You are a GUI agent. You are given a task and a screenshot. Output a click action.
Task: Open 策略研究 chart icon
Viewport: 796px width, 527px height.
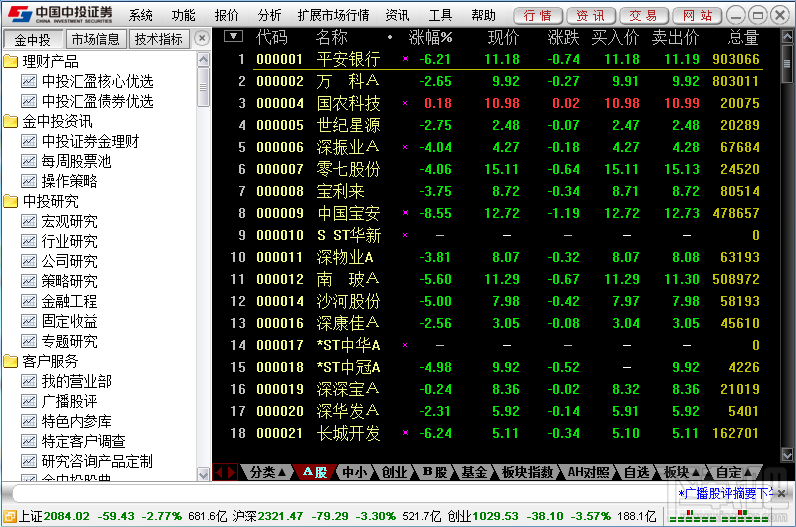pyautogui.click(x=29, y=281)
